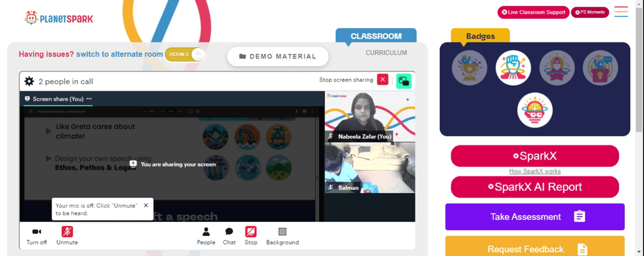Click Salman's video tile
Image resolution: width=644 pixels, height=256 pixels.
(x=370, y=167)
